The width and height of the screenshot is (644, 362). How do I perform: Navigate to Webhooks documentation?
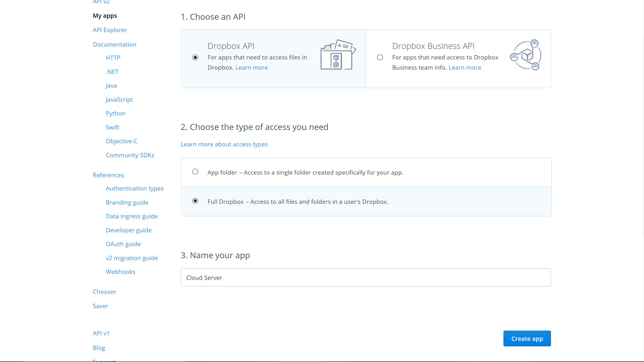point(120,271)
